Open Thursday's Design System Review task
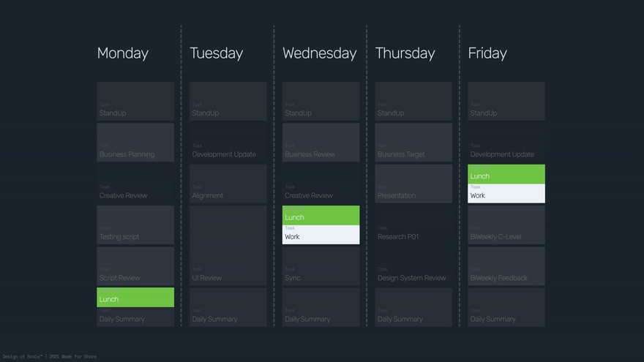Screen dimensions: 644x362 point(413,266)
